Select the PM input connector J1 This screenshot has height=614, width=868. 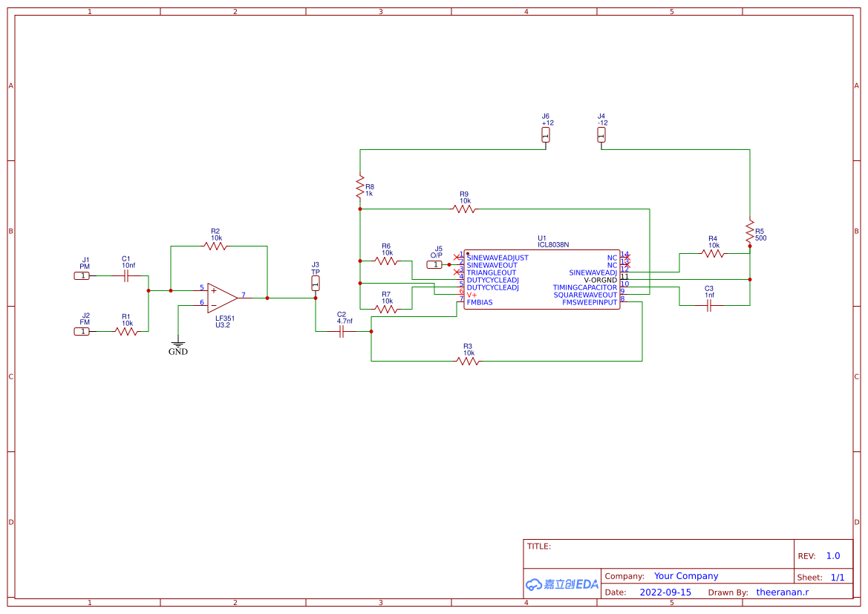point(82,275)
